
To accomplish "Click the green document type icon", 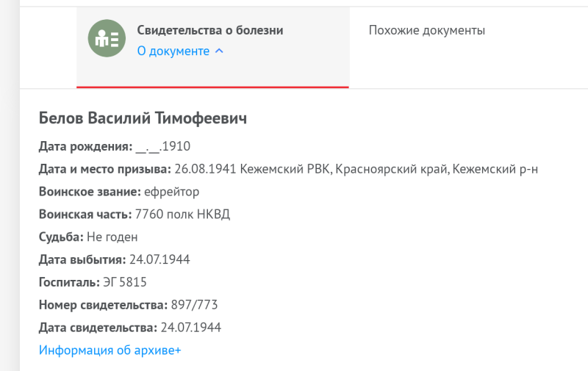I will (107, 38).
